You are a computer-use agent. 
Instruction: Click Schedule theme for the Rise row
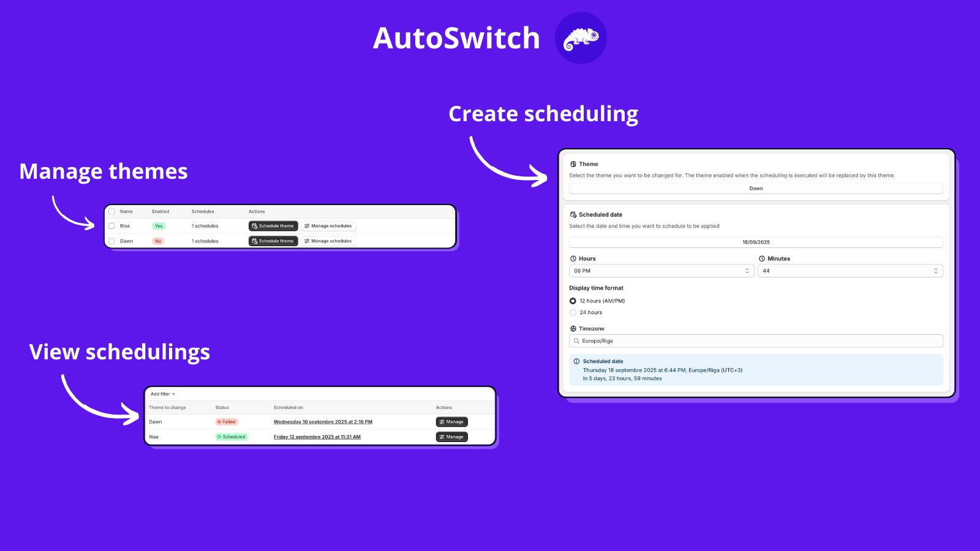pyautogui.click(x=273, y=226)
